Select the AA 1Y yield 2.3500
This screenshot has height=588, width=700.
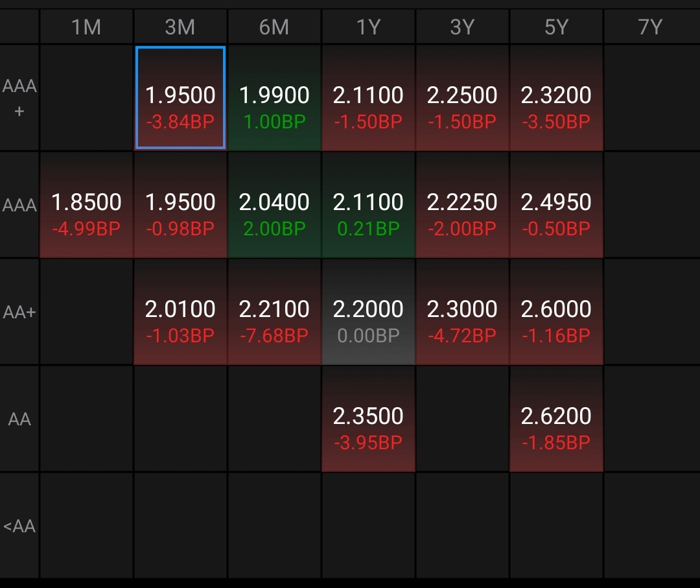point(368,419)
